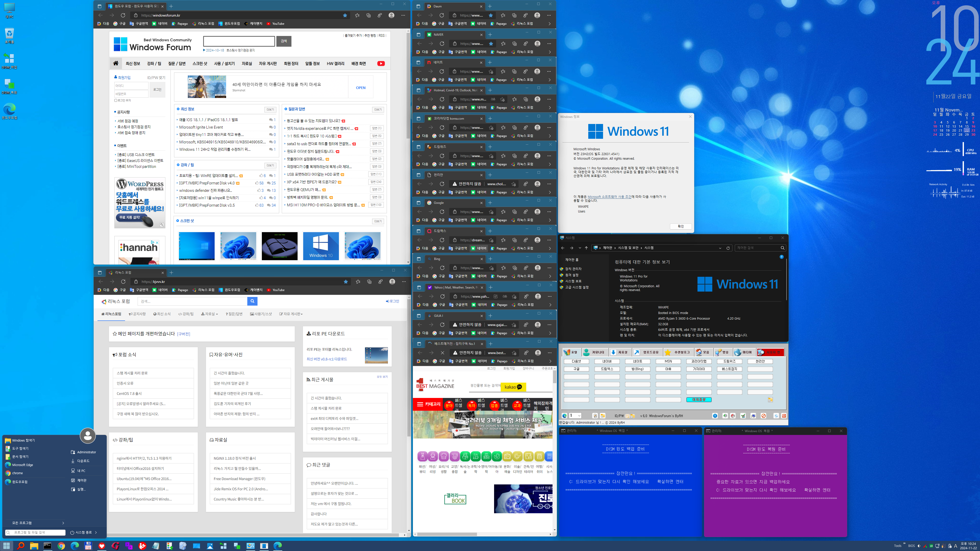Open the 자유 게시판 menu on Windows Forum

tap(268, 64)
